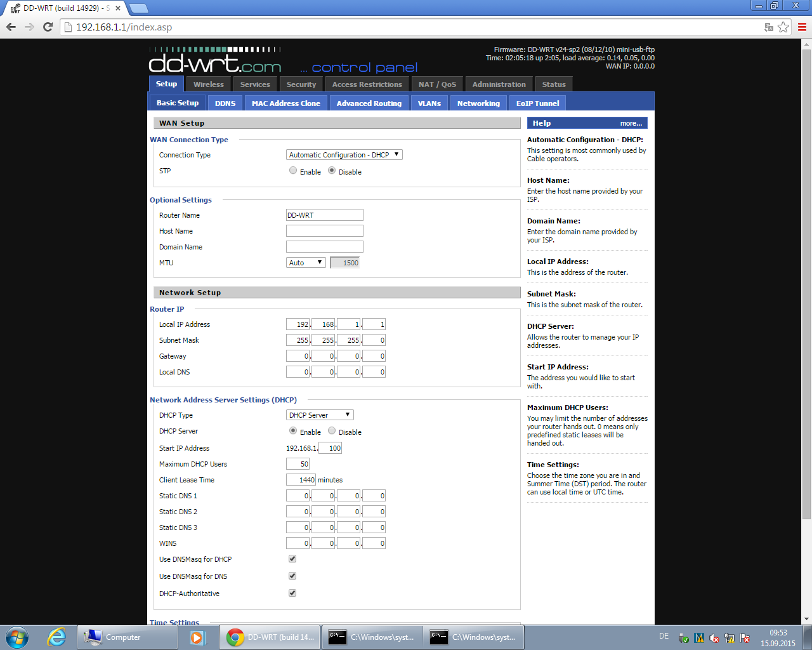Screen dimensions: 812x650
Task: Switch to first command prompt window
Action: pos(372,637)
